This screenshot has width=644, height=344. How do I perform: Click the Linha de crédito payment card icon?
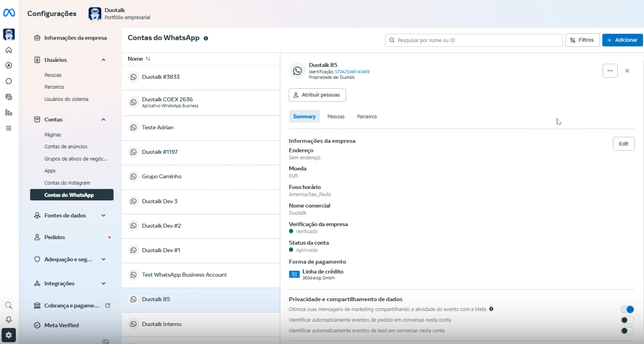coord(295,274)
